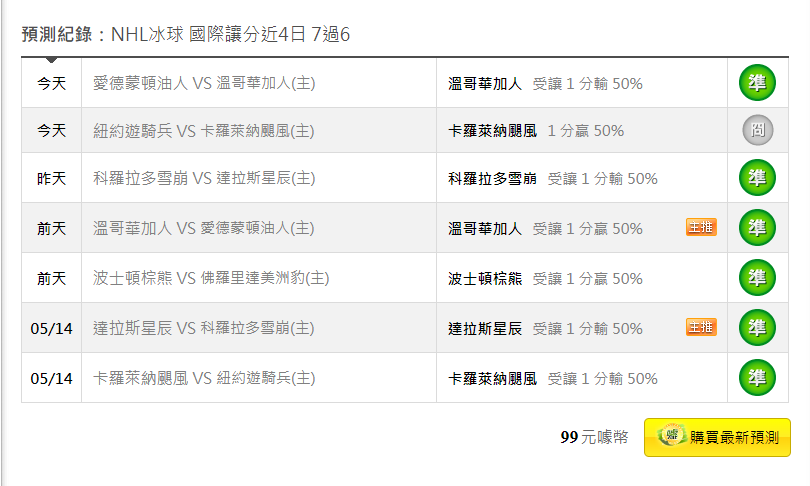Viewport: 810px width, 486px height.
Task: Open the 紐約遊騎兵 VS 卡羅萊納颶風(主) match
Action: coord(204,131)
